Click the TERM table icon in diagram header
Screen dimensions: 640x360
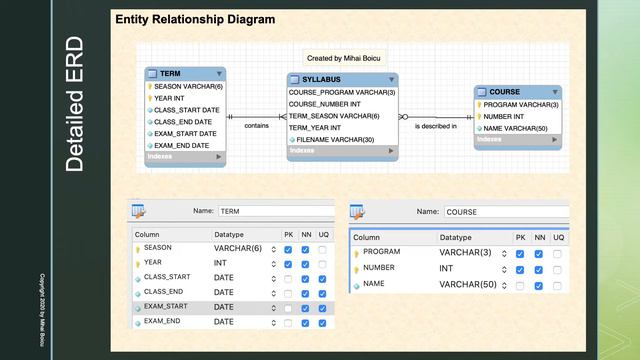click(152, 74)
